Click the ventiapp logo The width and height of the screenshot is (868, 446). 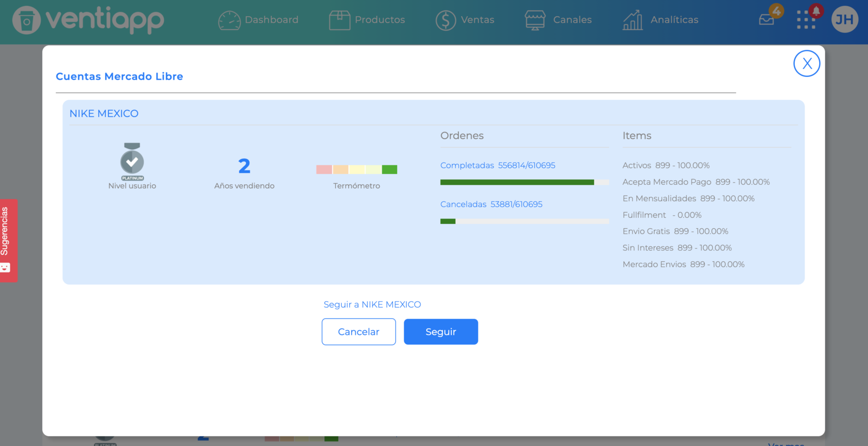pyautogui.click(x=88, y=20)
